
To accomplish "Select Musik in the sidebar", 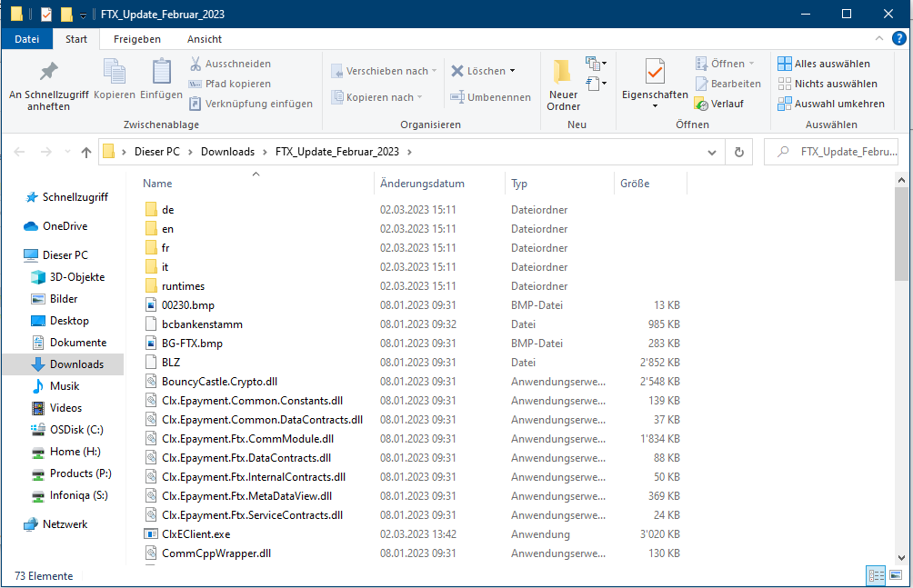I will pyautogui.click(x=55, y=386).
